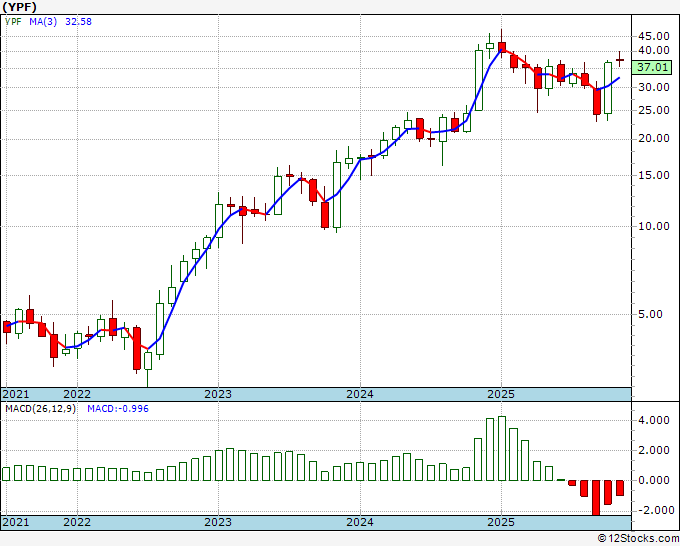
Task: Click the MACD:-0.996 value label
Action: click(x=118, y=409)
